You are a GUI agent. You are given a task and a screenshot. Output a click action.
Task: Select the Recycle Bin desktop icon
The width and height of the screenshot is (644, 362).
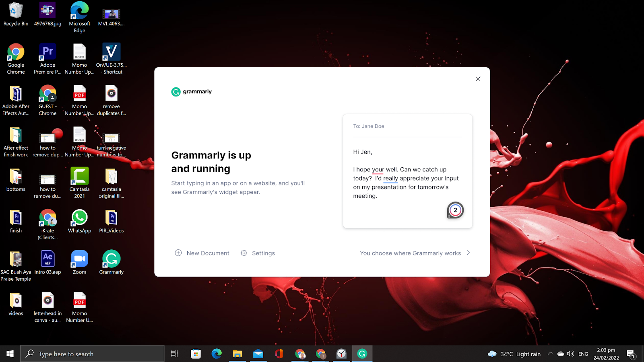[16, 14]
